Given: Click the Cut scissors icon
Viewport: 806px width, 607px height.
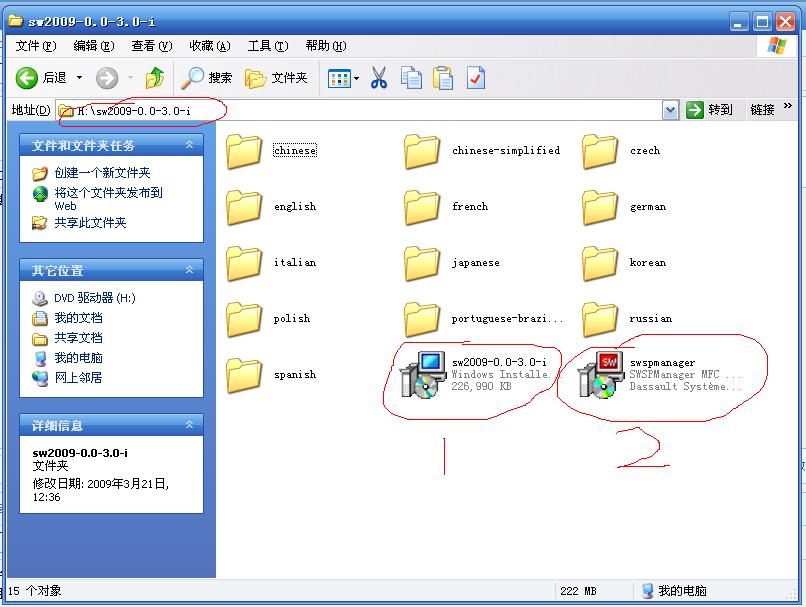Looking at the screenshot, I should pyautogui.click(x=379, y=78).
